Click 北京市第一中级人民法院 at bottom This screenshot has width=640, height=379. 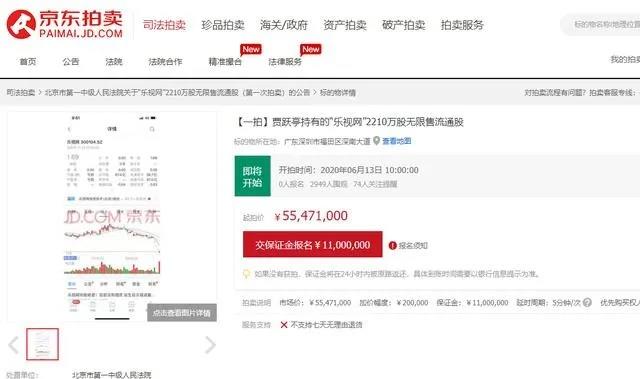point(111,375)
